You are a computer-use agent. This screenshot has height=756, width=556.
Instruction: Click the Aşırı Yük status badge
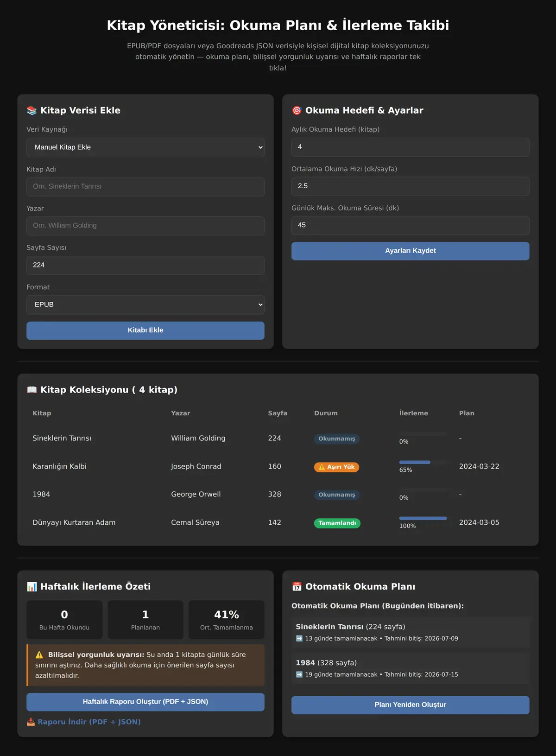pos(336,467)
